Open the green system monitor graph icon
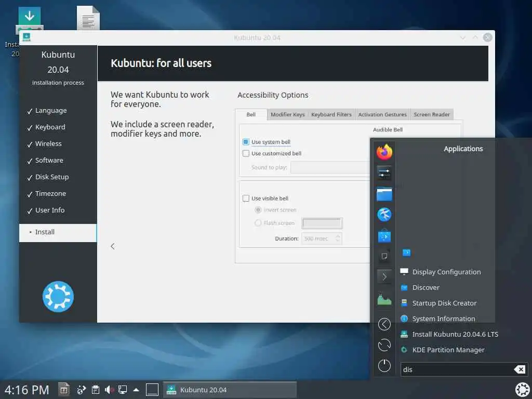 coord(384,299)
